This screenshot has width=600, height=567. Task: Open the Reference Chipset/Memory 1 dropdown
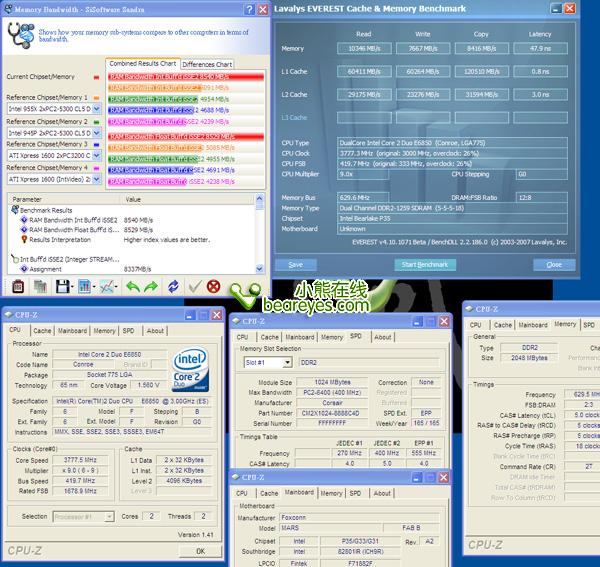pyautogui.click(x=96, y=109)
